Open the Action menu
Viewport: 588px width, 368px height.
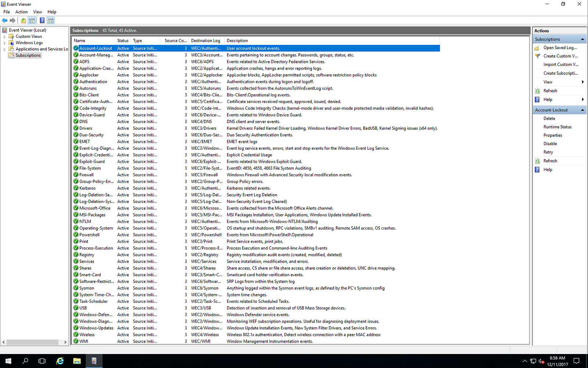(x=21, y=12)
